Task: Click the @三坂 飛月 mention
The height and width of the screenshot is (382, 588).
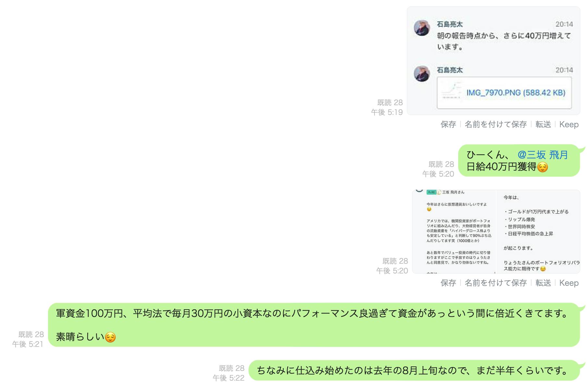Action: pyautogui.click(x=543, y=155)
